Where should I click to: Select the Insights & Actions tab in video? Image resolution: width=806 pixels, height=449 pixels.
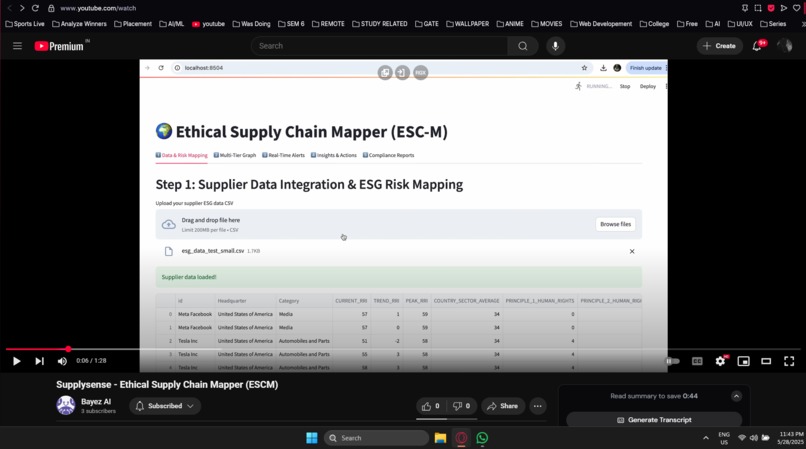point(334,155)
